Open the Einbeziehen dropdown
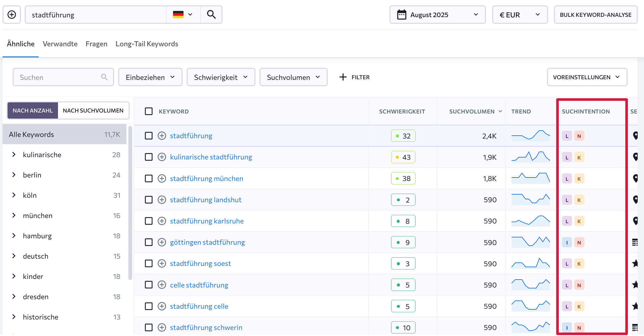The height and width of the screenshot is (336, 644). (x=150, y=77)
